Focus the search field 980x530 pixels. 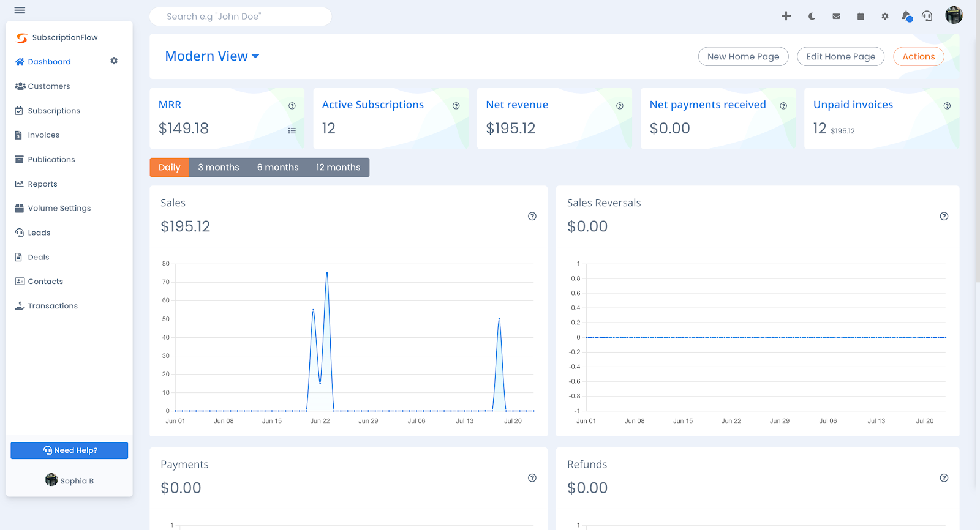coord(241,17)
